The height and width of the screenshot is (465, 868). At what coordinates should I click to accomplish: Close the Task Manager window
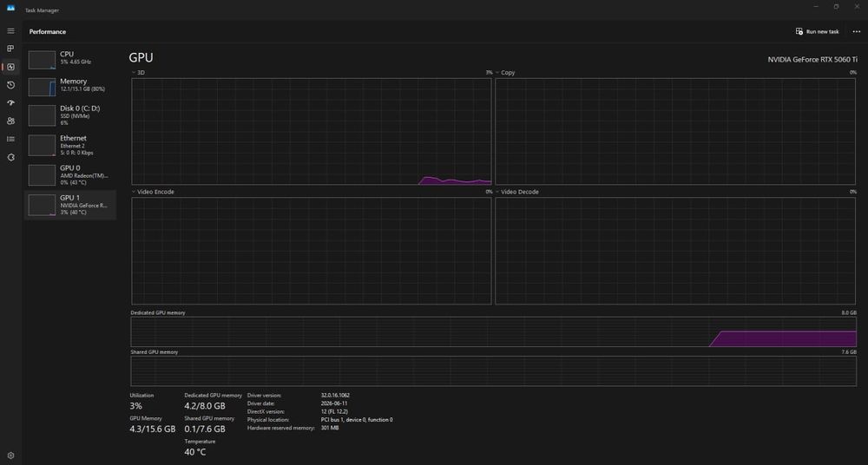(857, 7)
